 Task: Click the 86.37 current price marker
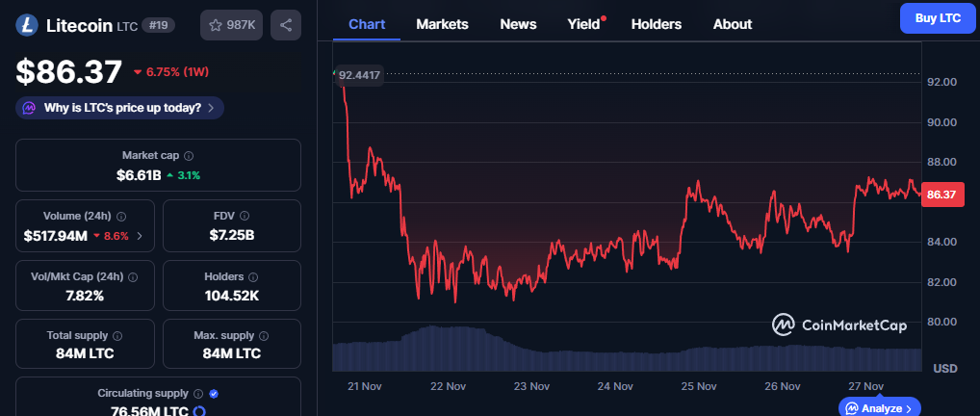pos(940,195)
